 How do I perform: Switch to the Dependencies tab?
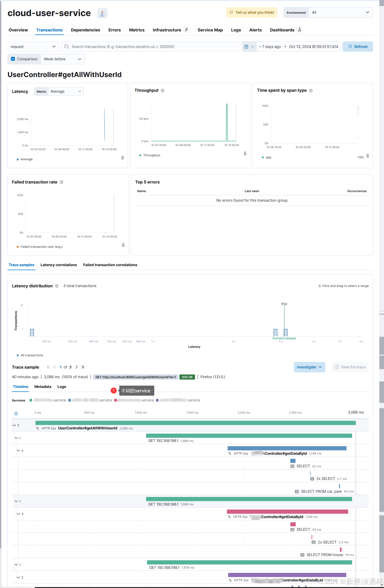[85, 30]
